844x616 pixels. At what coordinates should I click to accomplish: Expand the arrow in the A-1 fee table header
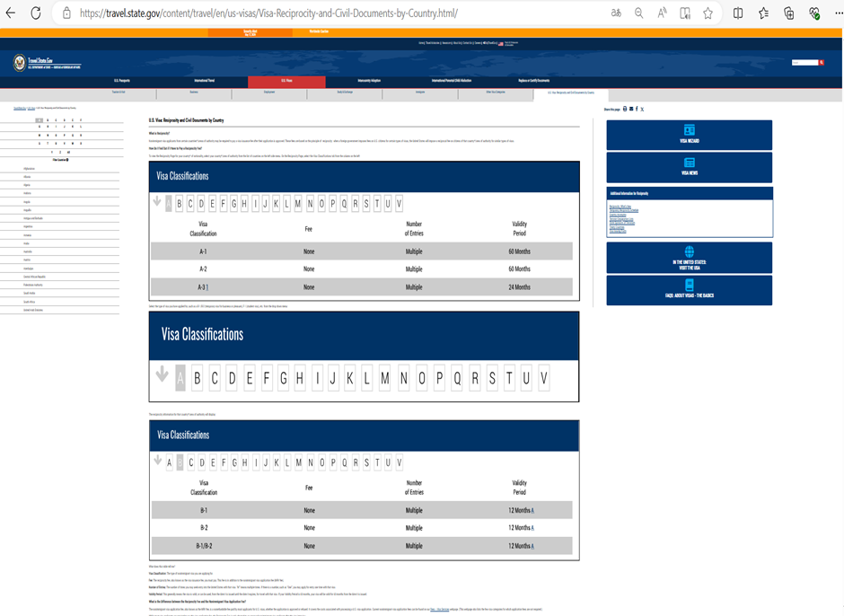pos(157,201)
